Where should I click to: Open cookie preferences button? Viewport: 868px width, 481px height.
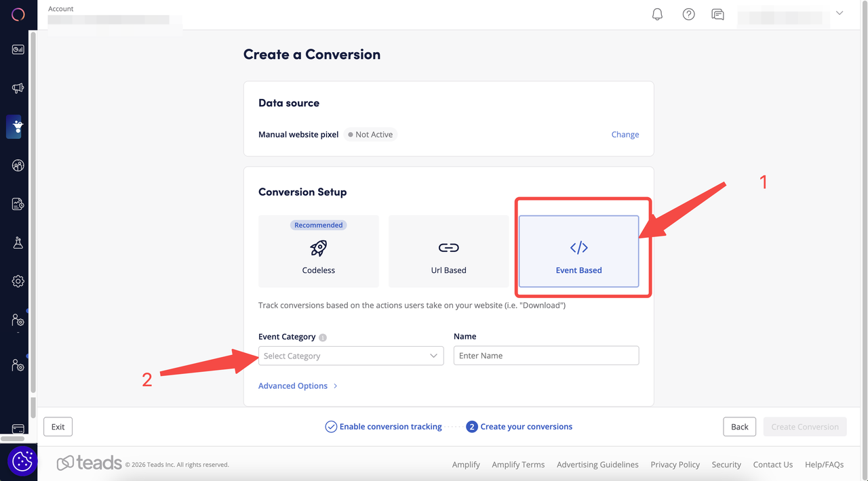point(22,461)
